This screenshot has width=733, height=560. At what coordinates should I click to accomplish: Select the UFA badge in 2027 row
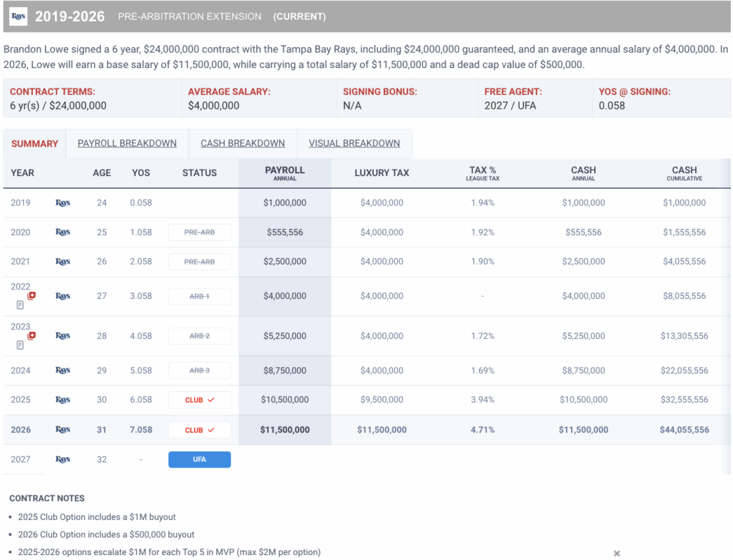pos(199,459)
